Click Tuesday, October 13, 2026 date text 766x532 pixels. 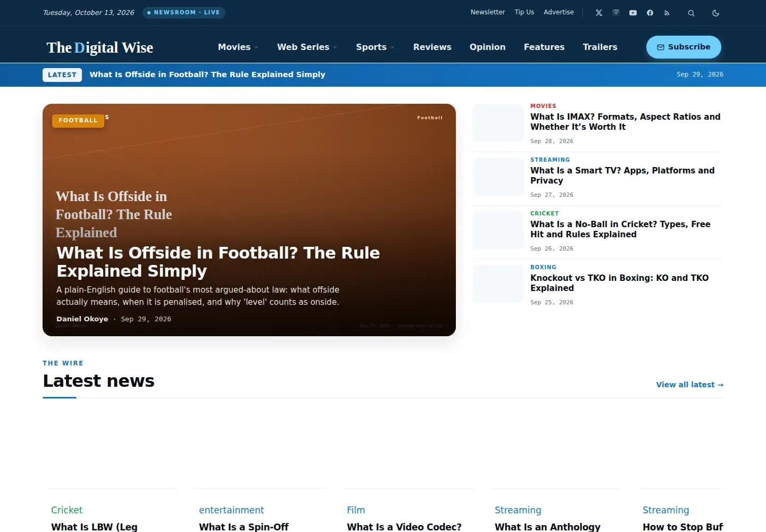coord(88,12)
